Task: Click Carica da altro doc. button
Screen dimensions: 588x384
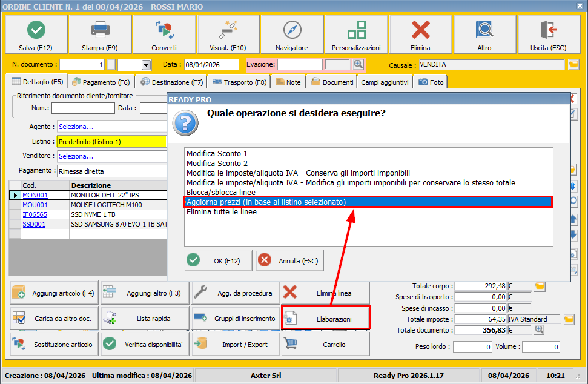Action: (x=55, y=319)
